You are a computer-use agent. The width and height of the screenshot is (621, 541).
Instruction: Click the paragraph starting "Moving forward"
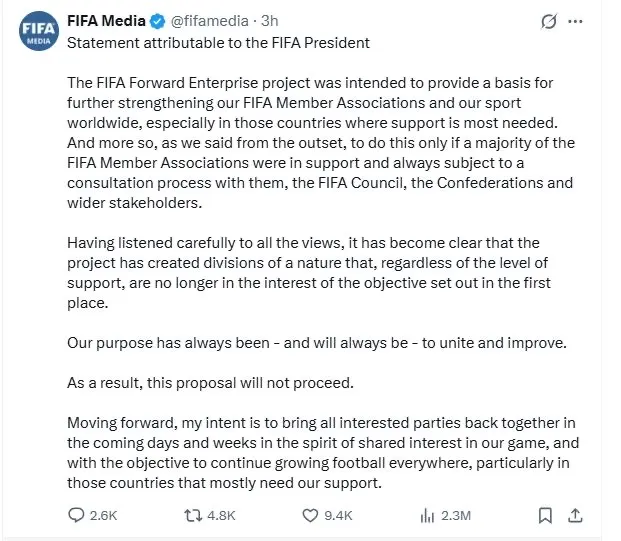click(323, 453)
